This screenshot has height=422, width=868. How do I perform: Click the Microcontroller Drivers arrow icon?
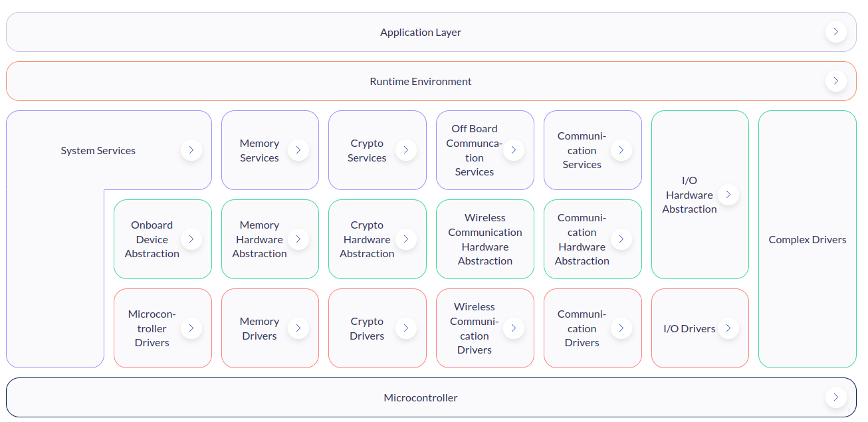tap(191, 328)
